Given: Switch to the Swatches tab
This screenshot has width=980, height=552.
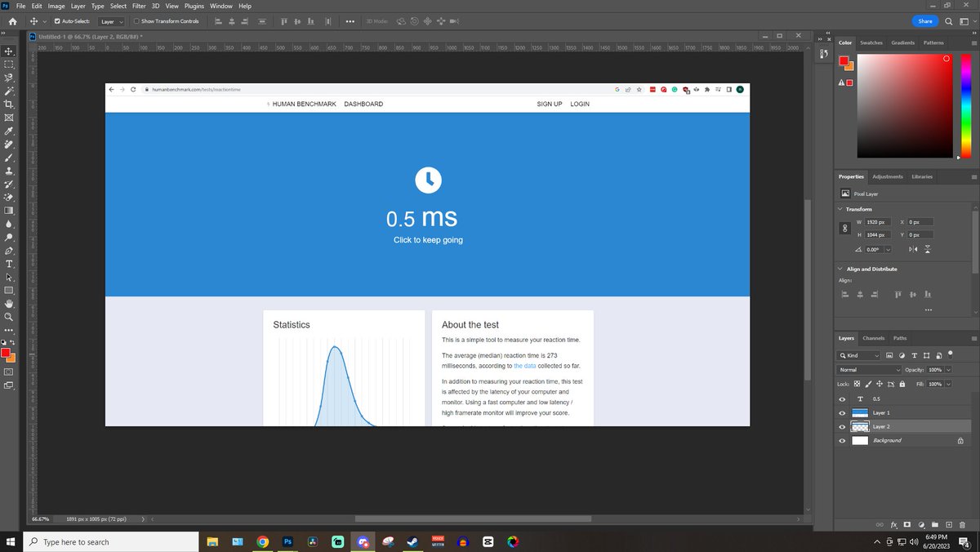Looking at the screenshot, I should [x=871, y=42].
